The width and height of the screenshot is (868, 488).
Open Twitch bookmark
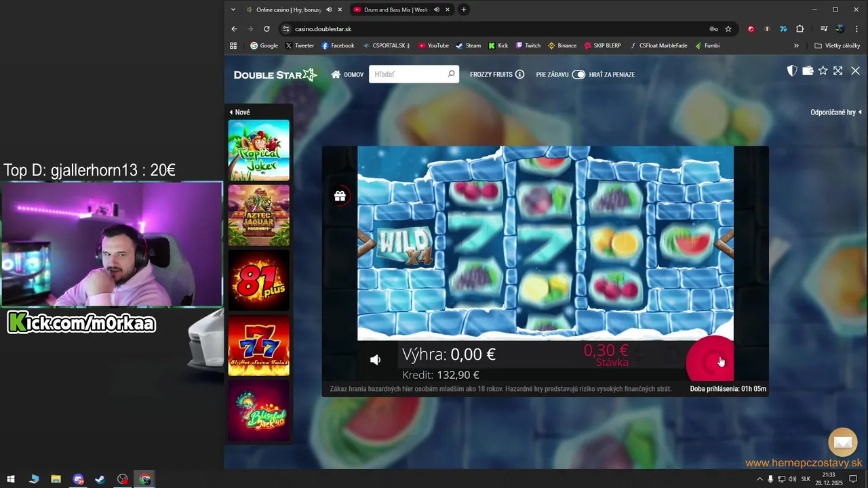[528, 46]
